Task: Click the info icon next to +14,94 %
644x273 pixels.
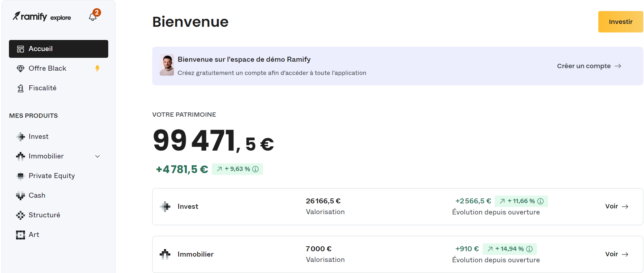Action: point(529,249)
